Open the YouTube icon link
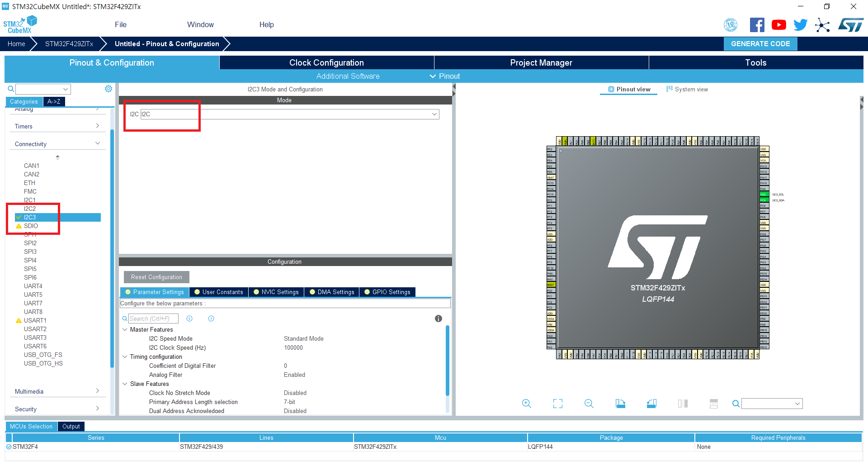 (x=778, y=25)
